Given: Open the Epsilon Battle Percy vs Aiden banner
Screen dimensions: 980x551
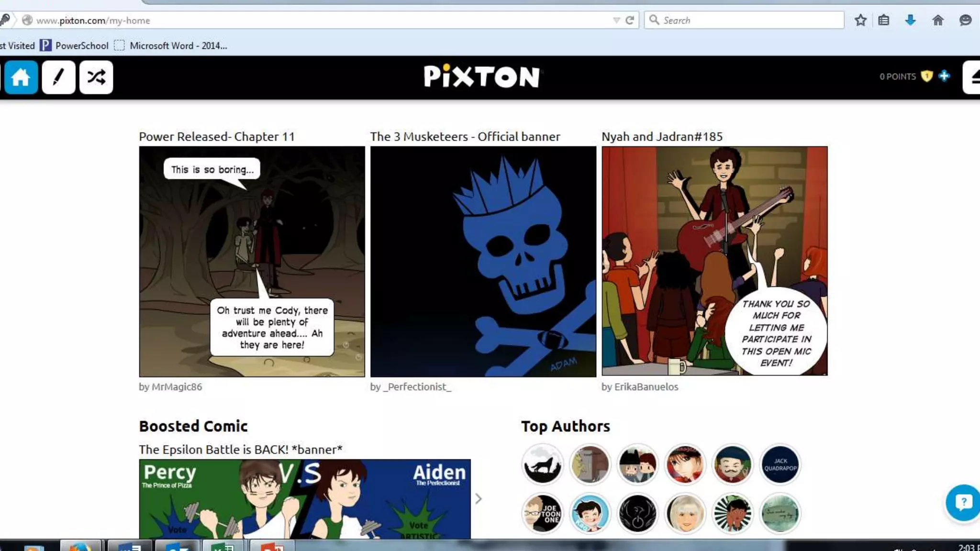Looking at the screenshot, I should [x=305, y=499].
